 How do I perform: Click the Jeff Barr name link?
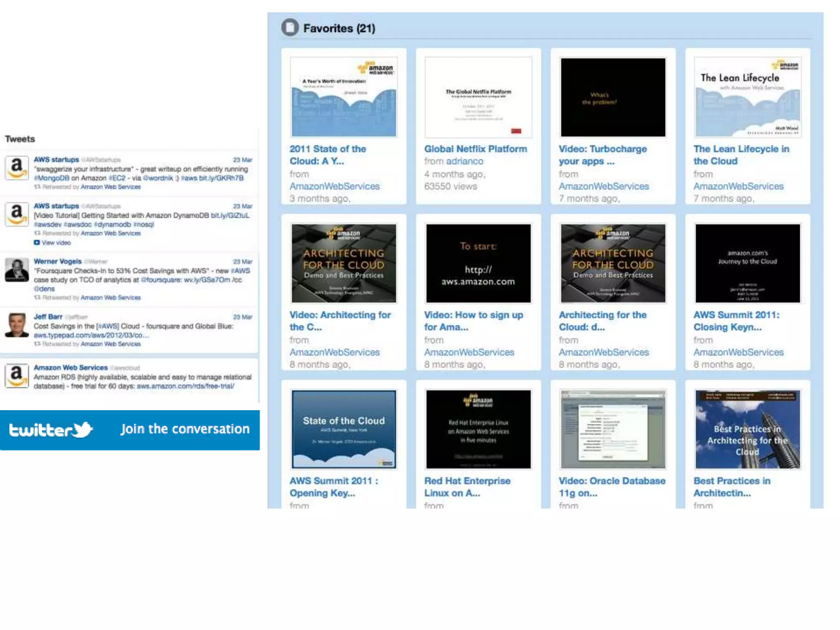(48, 317)
